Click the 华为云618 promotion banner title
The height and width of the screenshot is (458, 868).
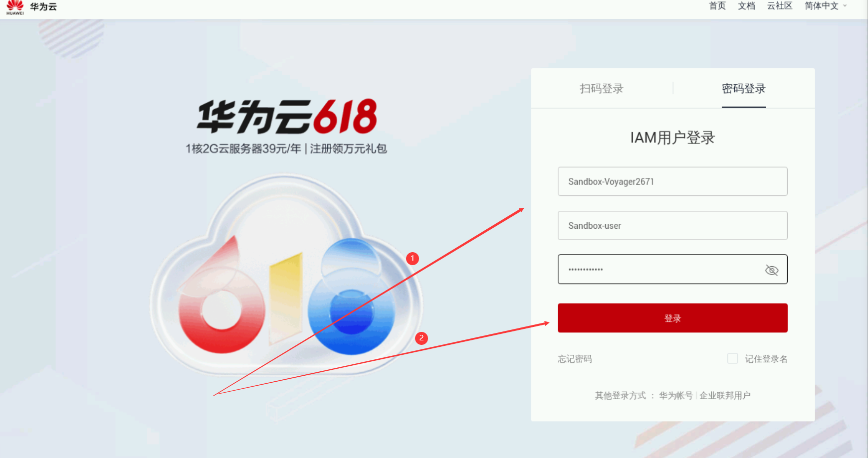(287, 117)
